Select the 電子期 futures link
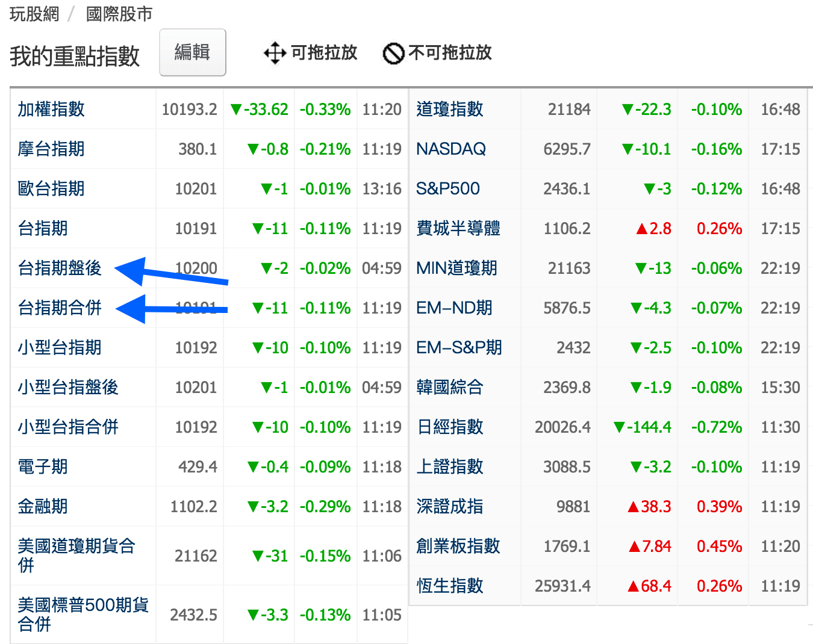This screenshot has height=644, width=813. (x=43, y=467)
